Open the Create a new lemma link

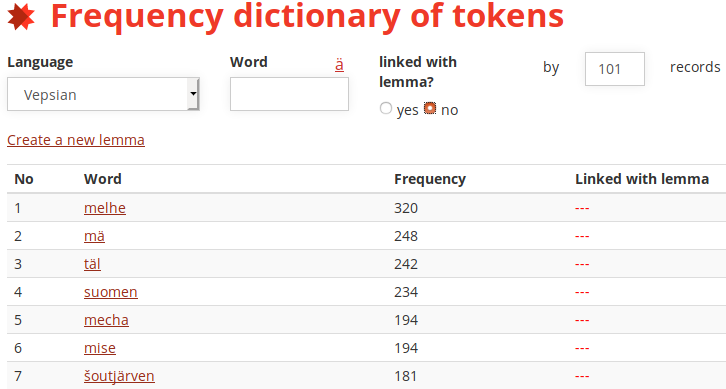(x=76, y=140)
